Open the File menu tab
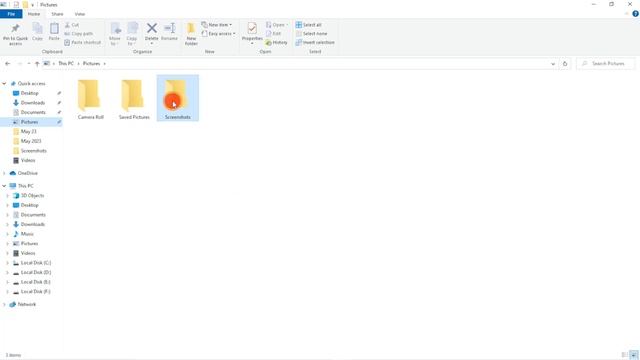This screenshot has width=640, height=360. coord(11,14)
